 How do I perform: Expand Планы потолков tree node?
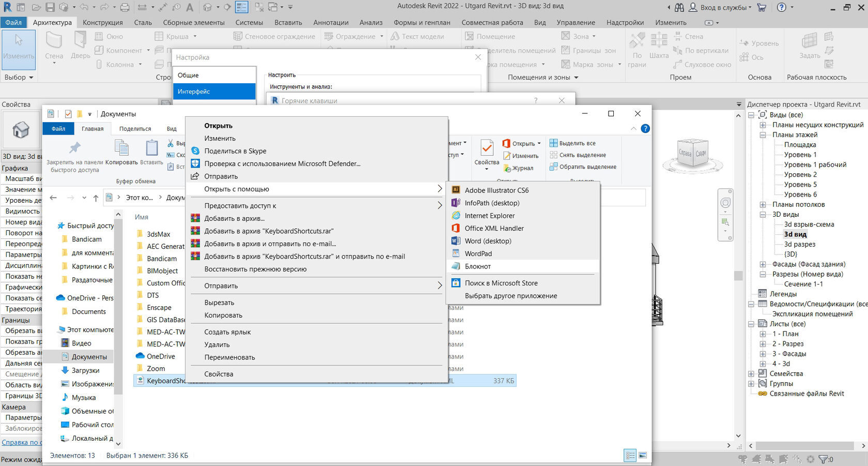pyautogui.click(x=763, y=204)
